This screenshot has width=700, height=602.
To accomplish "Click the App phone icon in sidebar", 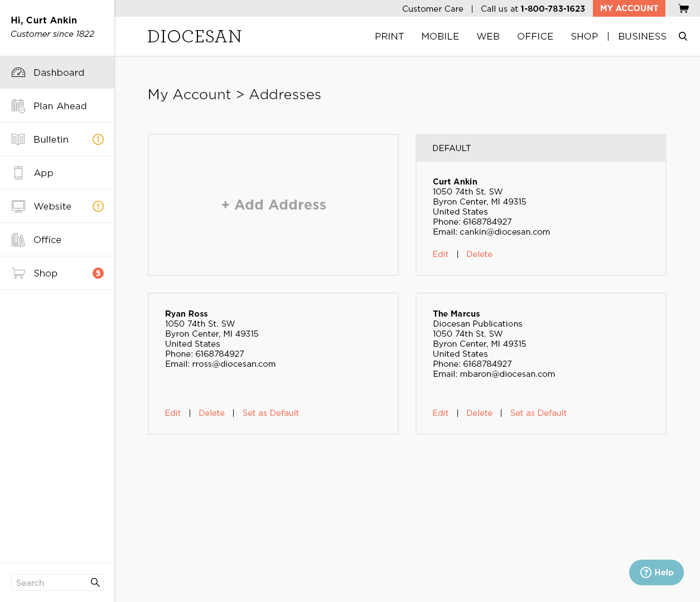I will pos(18,173).
